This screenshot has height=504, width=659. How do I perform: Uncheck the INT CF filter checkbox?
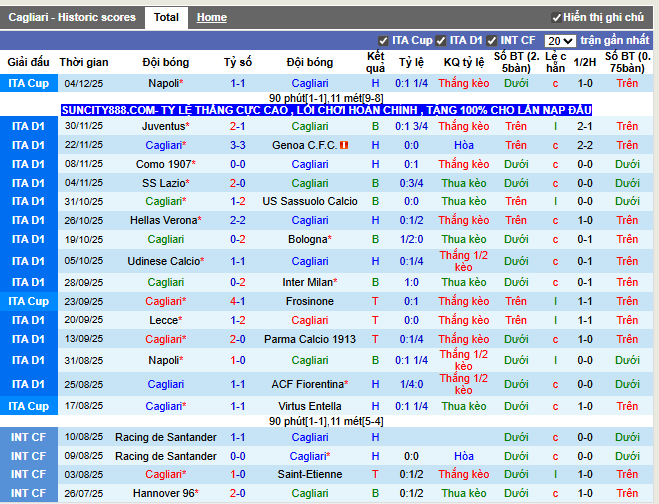tap(491, 41)
